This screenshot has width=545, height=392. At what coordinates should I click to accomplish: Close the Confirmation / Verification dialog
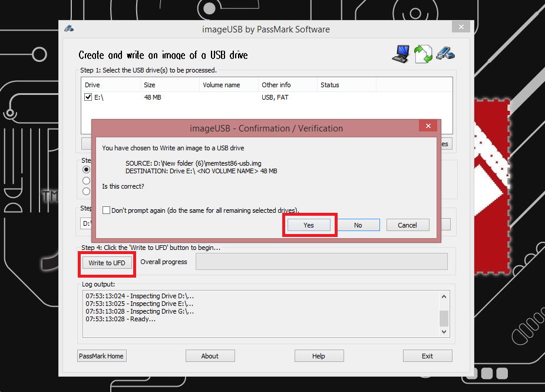(x=428, y=126)
